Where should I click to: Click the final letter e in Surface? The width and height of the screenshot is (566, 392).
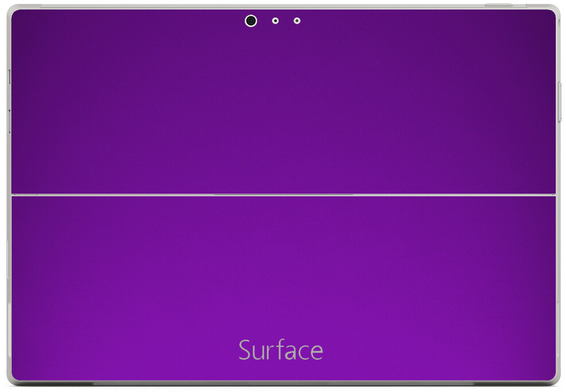317,352
